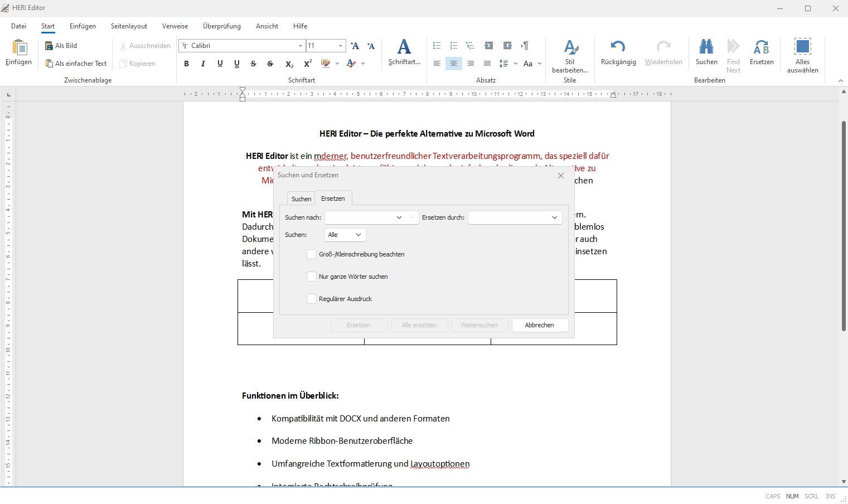Open the text highlight color marker
The height and width of the screenshot is (504, 848).
[x=326, y=64]
